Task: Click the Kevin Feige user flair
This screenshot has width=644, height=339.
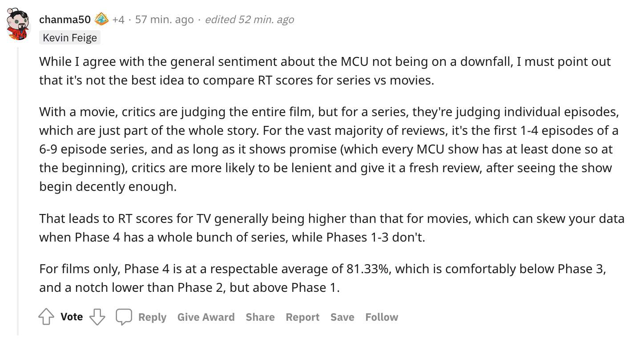Action: click(70, 38)
